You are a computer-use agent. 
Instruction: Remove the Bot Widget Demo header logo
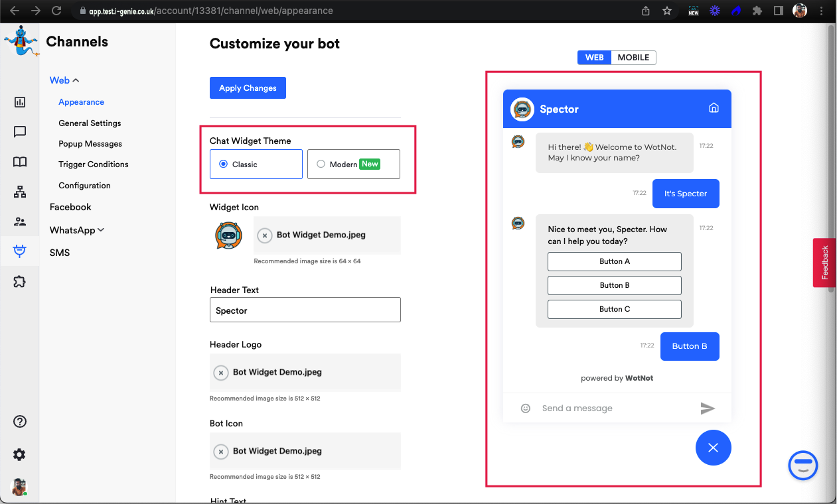pyautogui.click(x=221, y=373)
